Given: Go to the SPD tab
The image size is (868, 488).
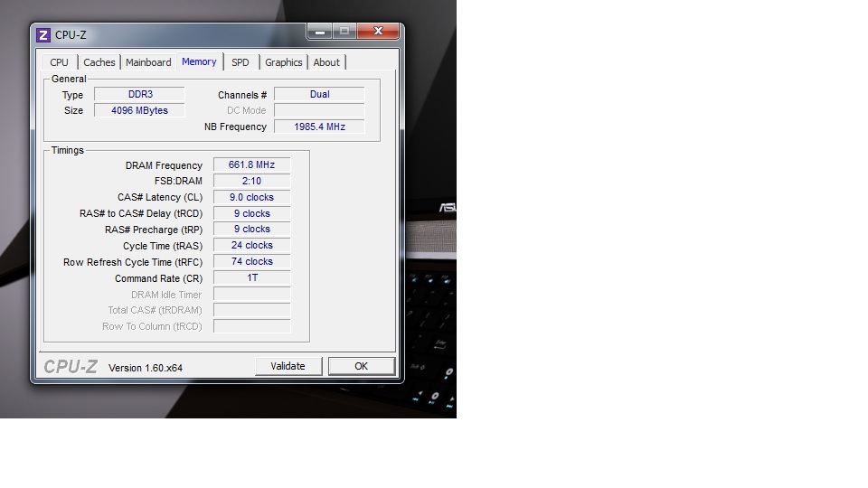Looking at the screenshot, I should (x=241, y=62).
